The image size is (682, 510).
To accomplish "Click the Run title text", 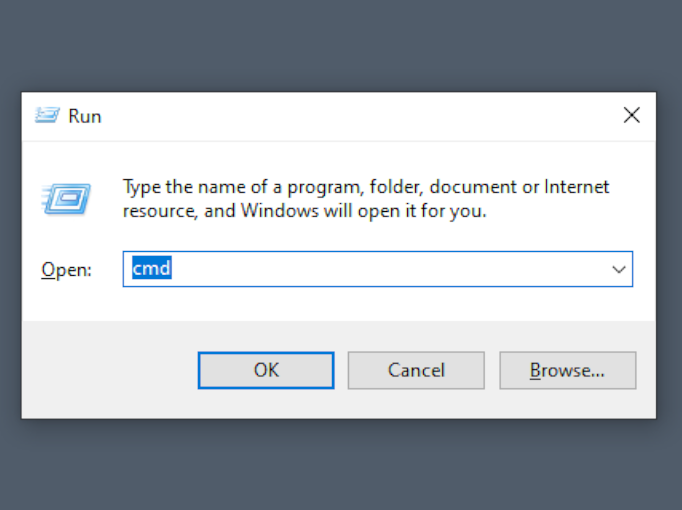I will pos(85,116).
